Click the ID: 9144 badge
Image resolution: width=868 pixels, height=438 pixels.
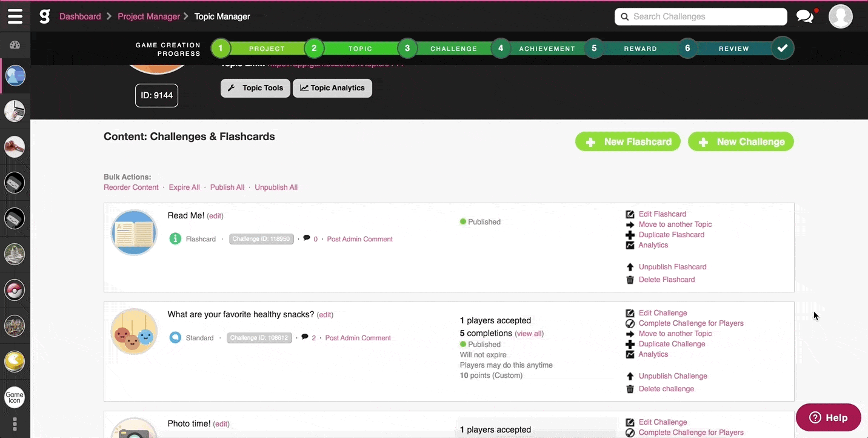[156, 95]
